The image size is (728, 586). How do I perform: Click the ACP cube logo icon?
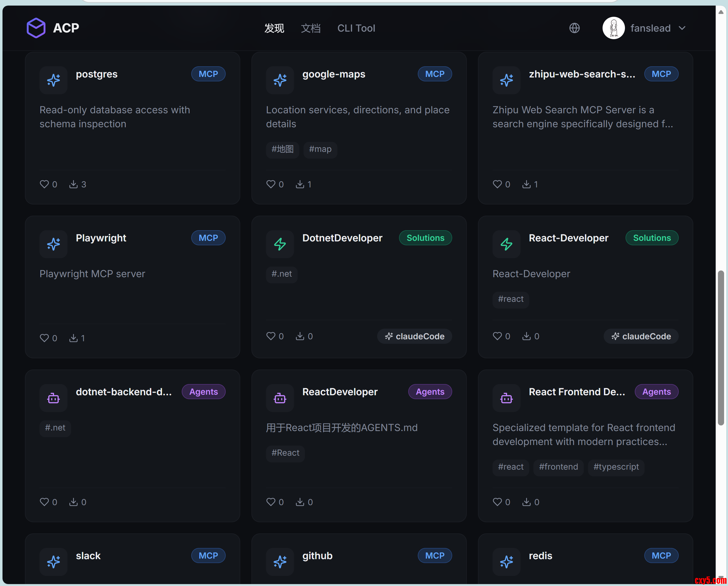[36, 28]
